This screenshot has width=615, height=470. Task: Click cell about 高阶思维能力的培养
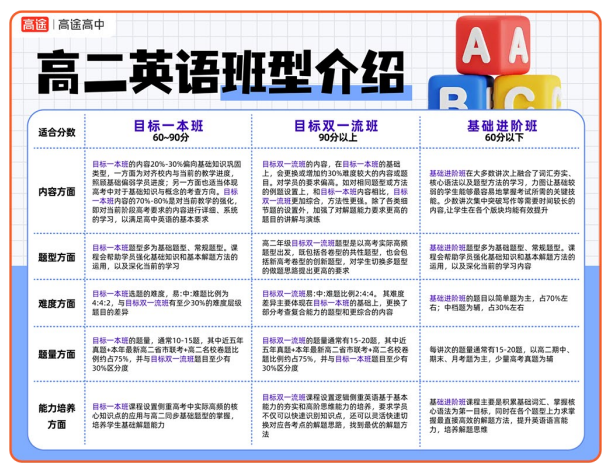point(335,416)
